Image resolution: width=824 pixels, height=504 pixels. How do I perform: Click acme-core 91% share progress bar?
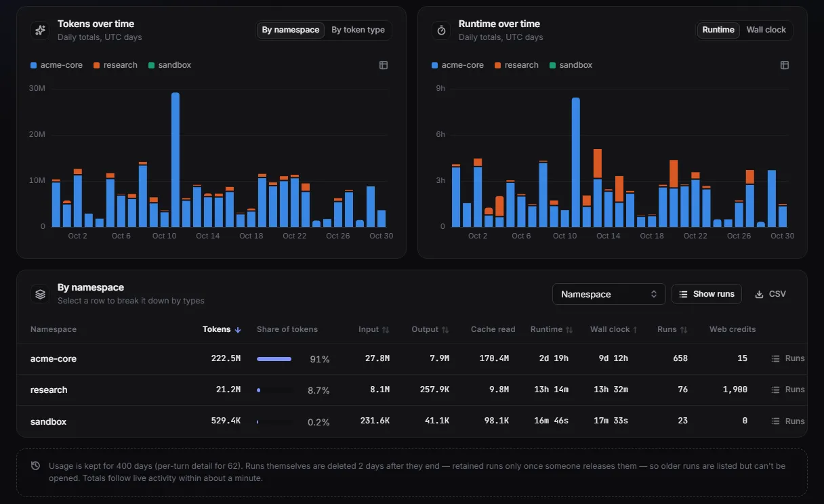pos(275,359)
